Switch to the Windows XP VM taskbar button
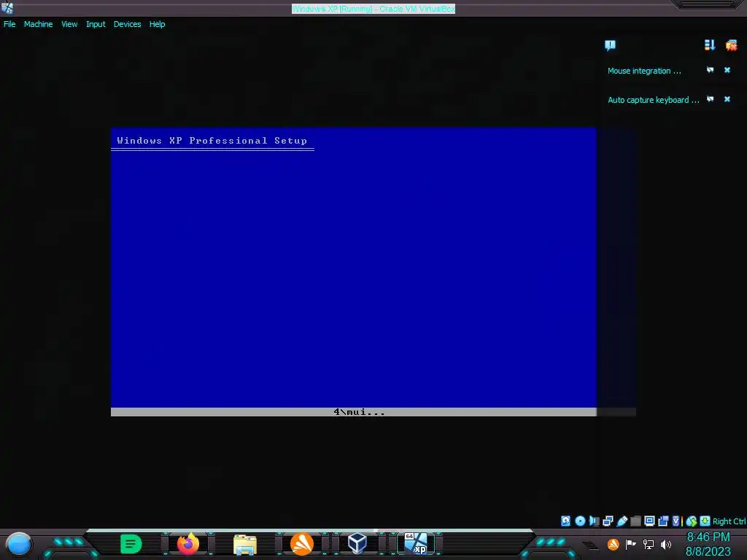 417,543
